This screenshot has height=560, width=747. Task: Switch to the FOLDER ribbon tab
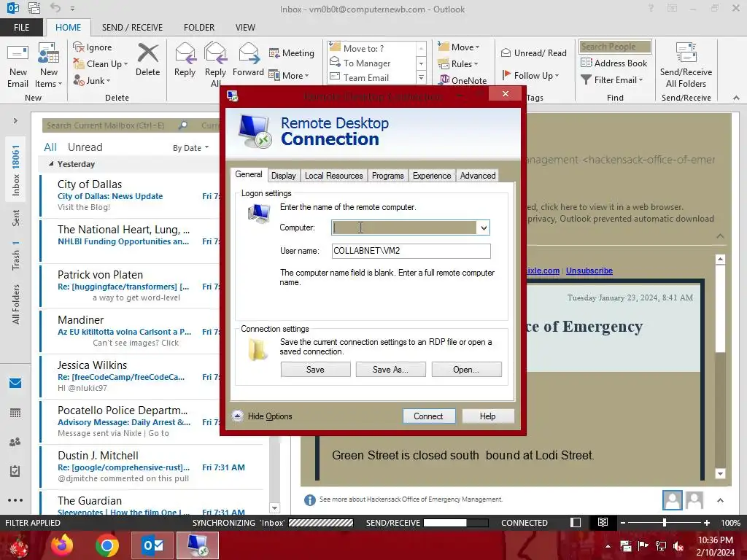click(199, 28)
